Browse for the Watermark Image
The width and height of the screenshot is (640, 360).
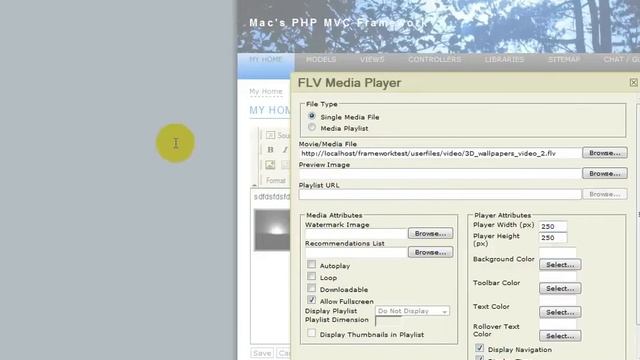430,233
